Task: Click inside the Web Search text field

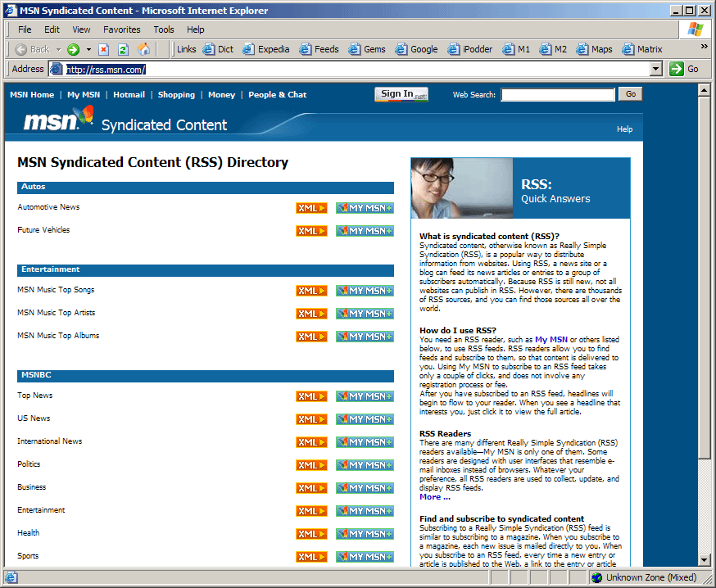Action: [x=558, y=95]
